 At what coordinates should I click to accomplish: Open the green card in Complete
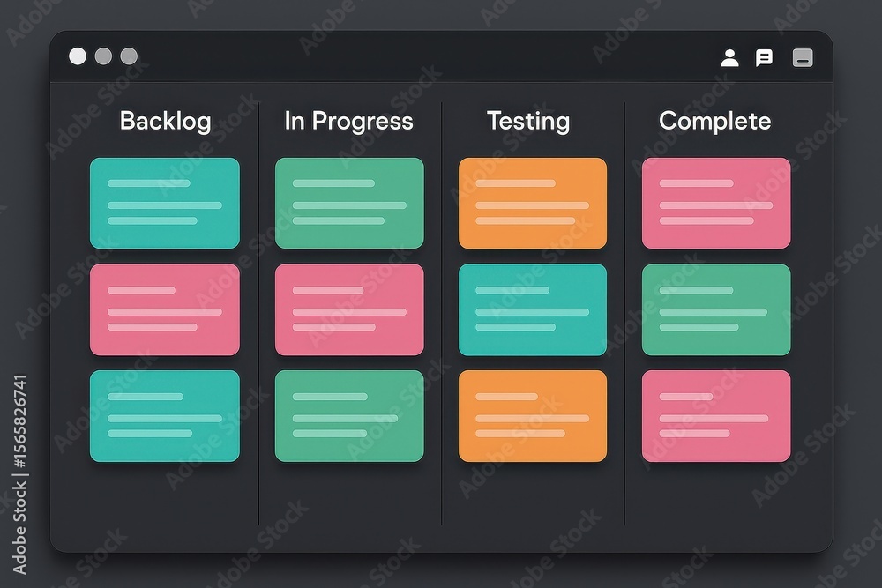tap(716, 309)
